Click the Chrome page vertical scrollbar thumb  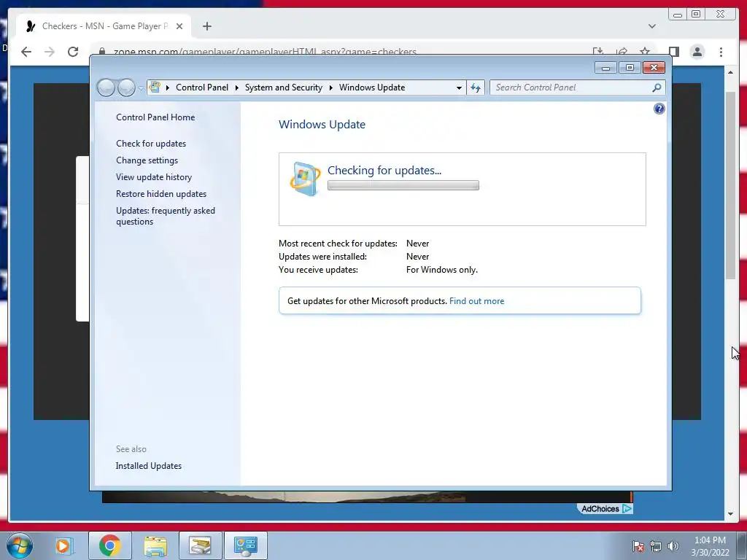[730, 186]
